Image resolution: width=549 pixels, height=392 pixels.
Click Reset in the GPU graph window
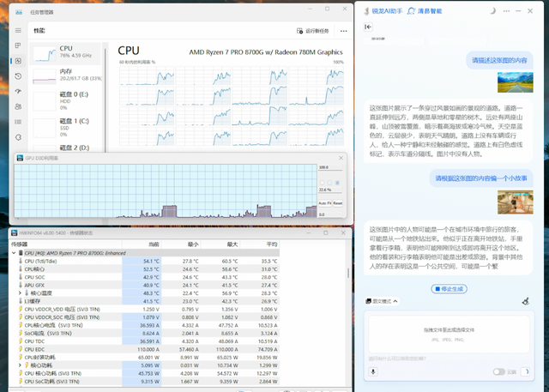pos(337,203)
